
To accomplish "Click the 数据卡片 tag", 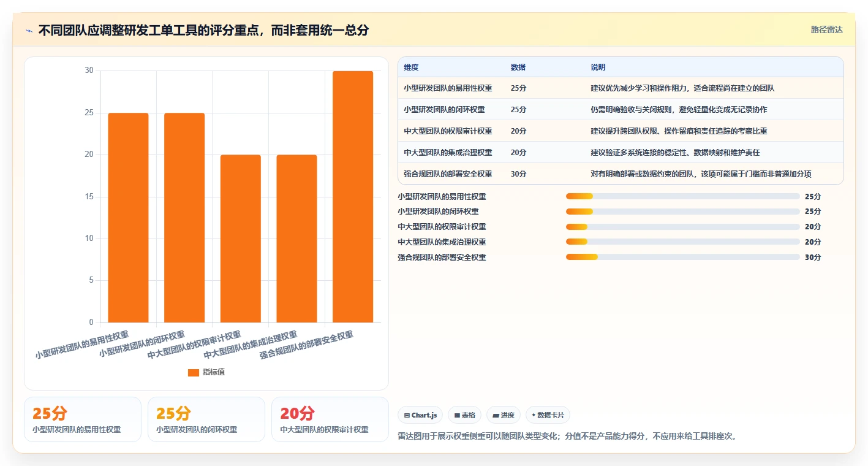I will coord(548,415).
